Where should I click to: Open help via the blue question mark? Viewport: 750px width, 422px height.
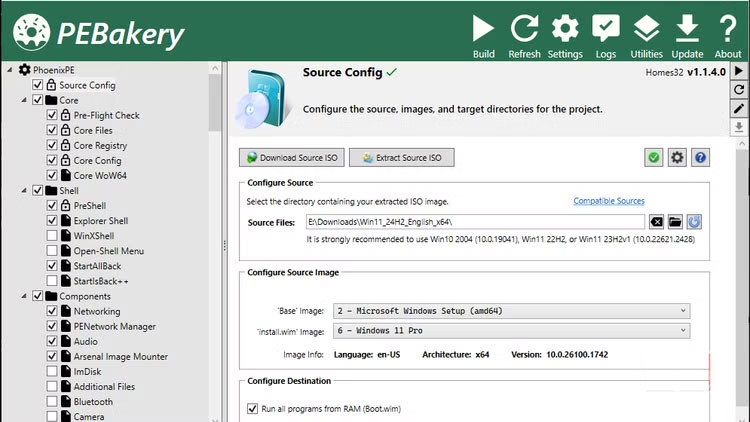700,157
